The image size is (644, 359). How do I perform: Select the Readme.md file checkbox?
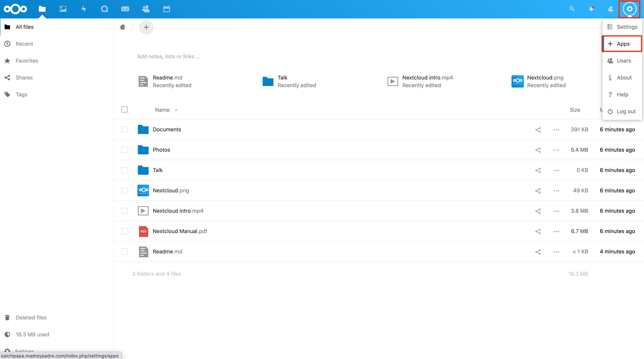click(124, 251)
